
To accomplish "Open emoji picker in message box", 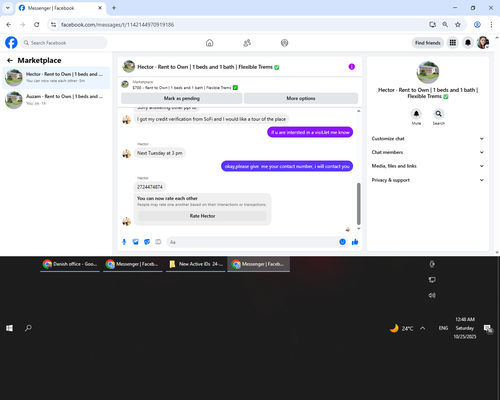I will [x=342, y=242].
